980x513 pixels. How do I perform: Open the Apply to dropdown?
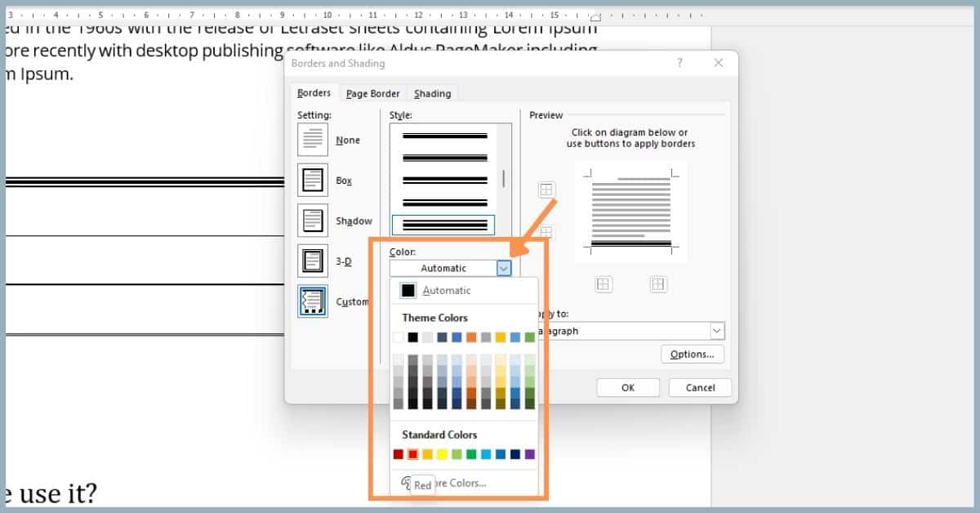[716, 330]
